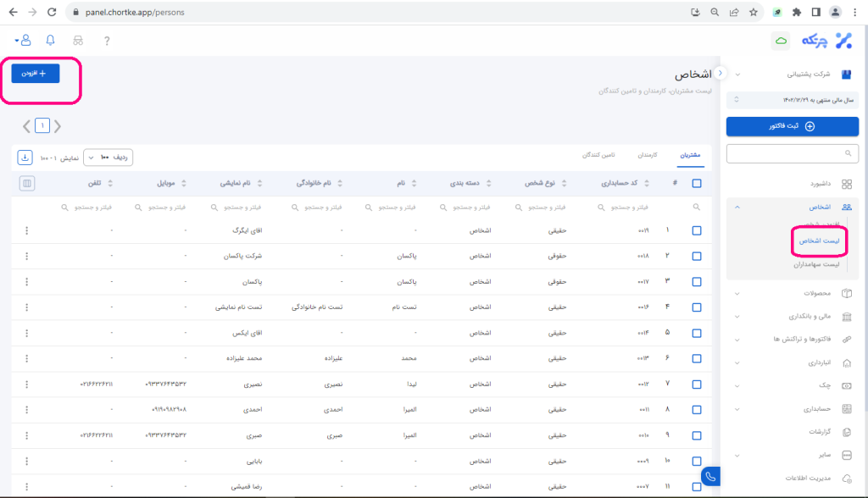Click the download export icon above table
This screenshot has width=868, height=498.
click(25, 158)
